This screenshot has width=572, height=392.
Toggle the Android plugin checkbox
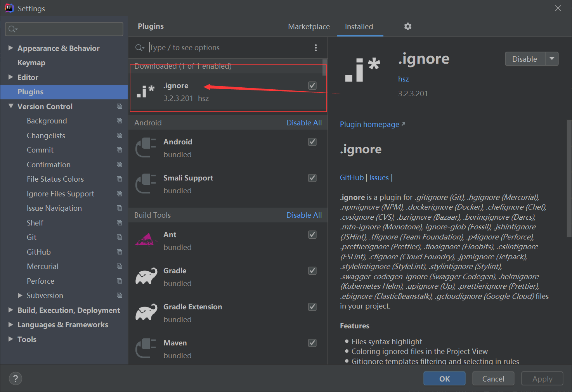tap(312, 142)
